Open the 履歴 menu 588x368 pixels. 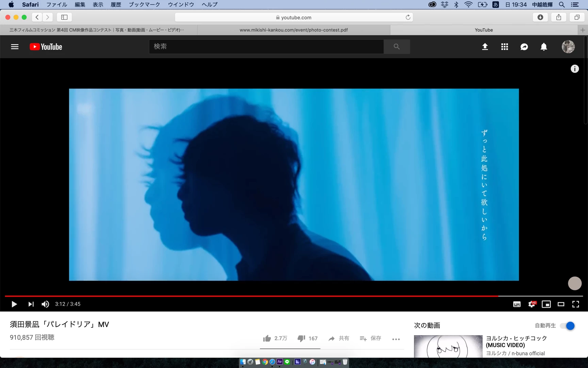click(x=116, y=4)
